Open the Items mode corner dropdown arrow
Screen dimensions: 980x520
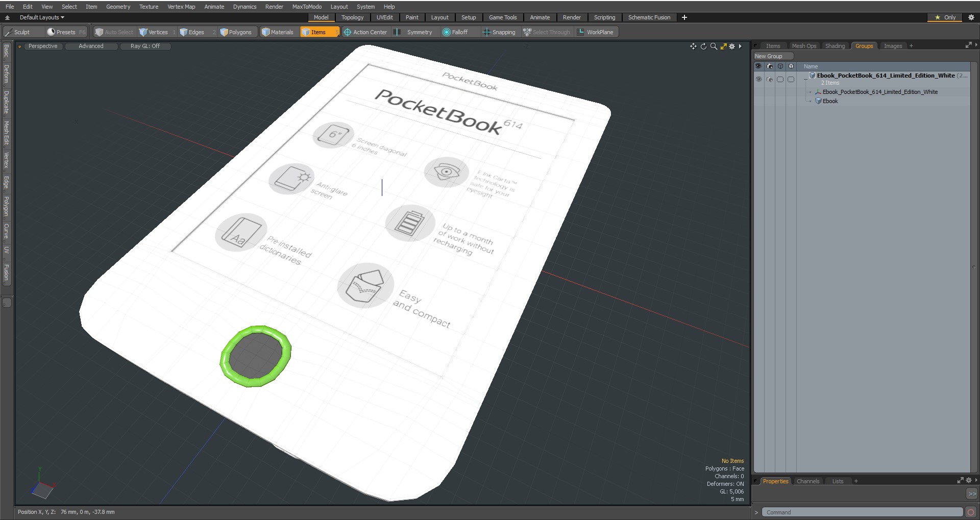pos(337,35)
